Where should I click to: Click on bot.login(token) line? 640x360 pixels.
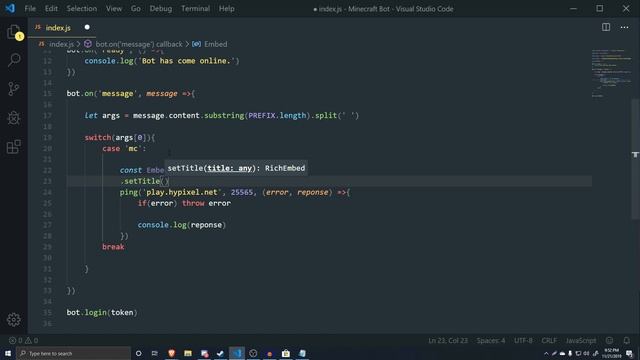coord(102,312)
